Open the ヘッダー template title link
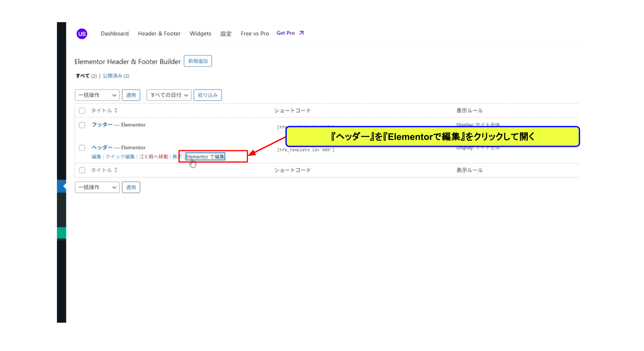The width and height of the screenshot is (644, 351). point(102,148)
